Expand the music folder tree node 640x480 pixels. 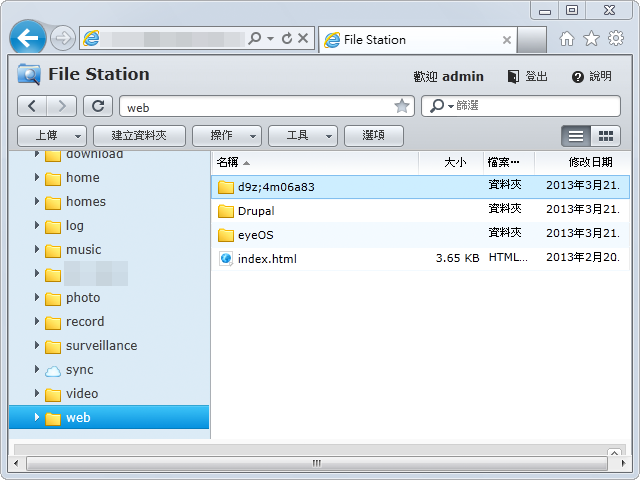37,249
